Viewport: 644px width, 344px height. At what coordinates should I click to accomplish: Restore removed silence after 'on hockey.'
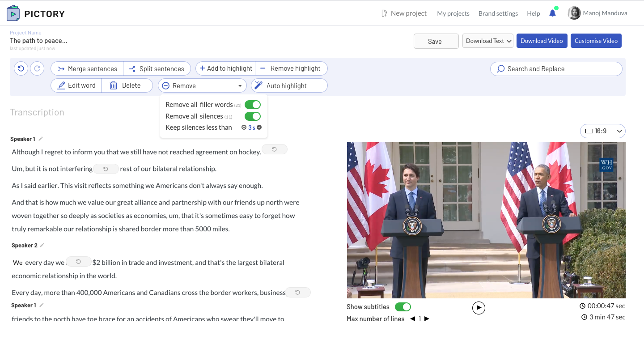[274, 149]
